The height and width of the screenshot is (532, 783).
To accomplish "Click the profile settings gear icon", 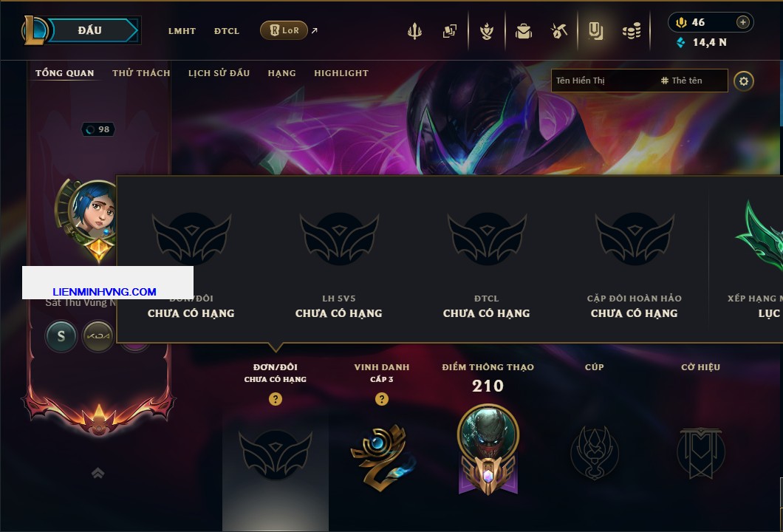I will tap(744, 81).
